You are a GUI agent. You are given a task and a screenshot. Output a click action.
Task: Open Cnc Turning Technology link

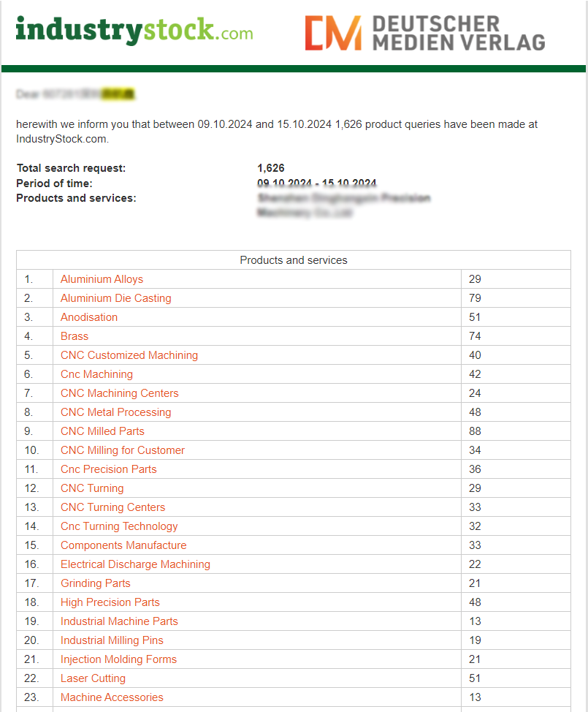pyautogui.click(x=119, y=526)
